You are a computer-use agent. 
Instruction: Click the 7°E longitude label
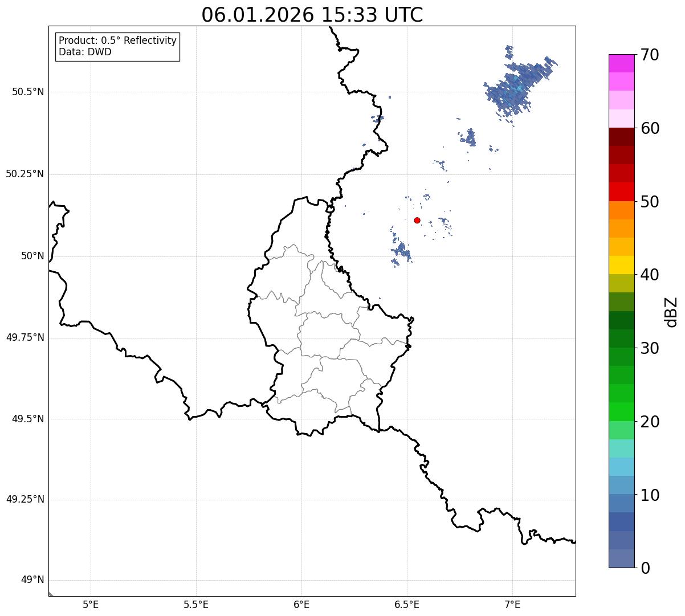coord(512,605)
